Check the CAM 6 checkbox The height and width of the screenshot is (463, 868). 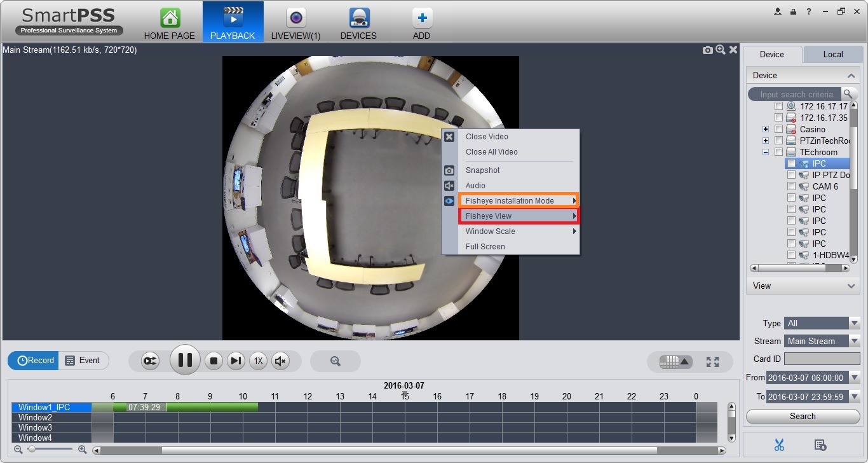(791, 186)
